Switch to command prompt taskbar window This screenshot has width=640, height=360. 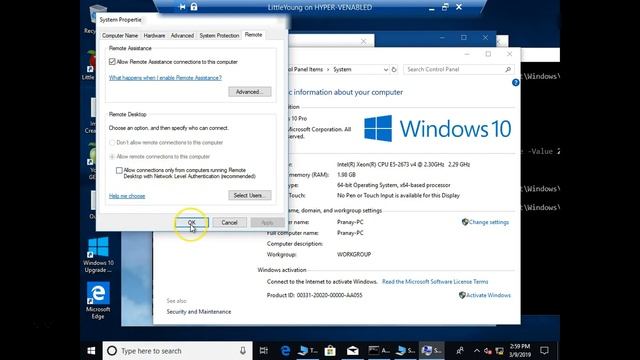tap(379, 351)
